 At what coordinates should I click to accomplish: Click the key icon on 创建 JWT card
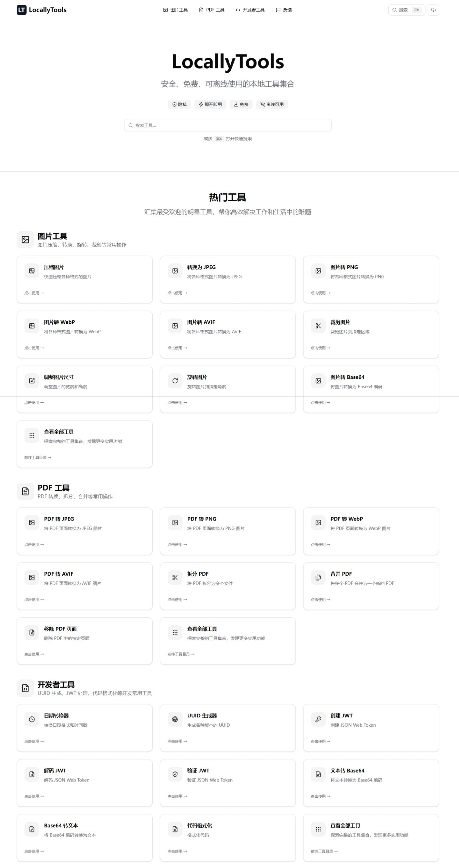(x=318, y=719)
